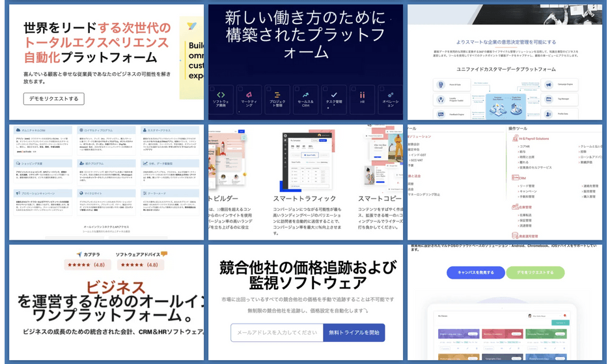Check the box on タスク管理 card

click(x=326, y=89)
